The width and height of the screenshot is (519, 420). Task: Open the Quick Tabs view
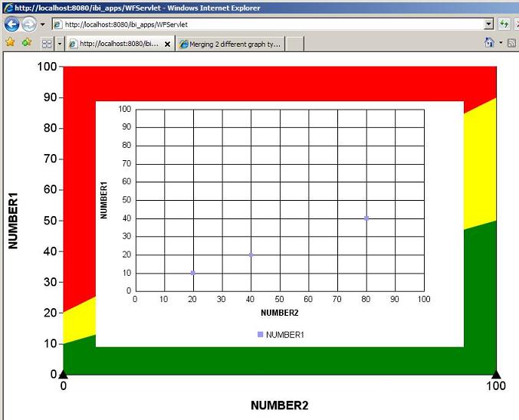point(47,44)
